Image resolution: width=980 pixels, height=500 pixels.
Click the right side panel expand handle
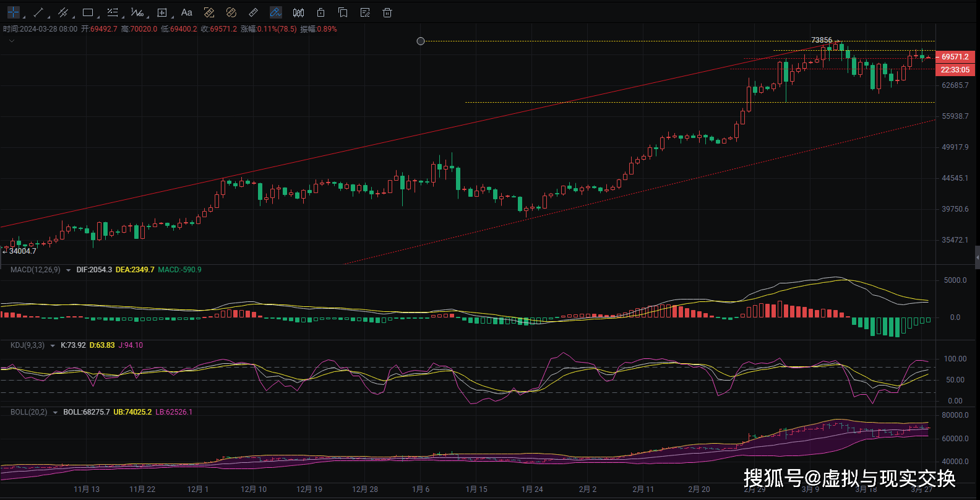[978, 257]
